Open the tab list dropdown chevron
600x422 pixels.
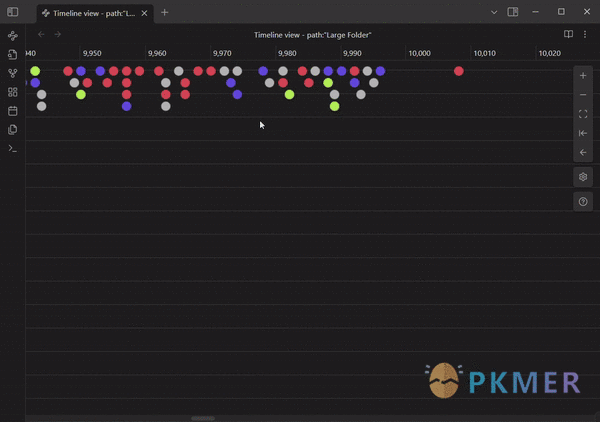coord(494,12)
